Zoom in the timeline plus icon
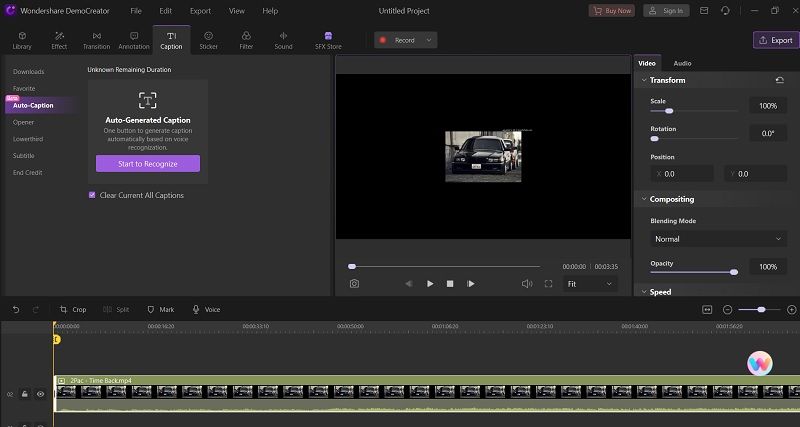Viewport: 800px width, 427px height. [792, 310]
